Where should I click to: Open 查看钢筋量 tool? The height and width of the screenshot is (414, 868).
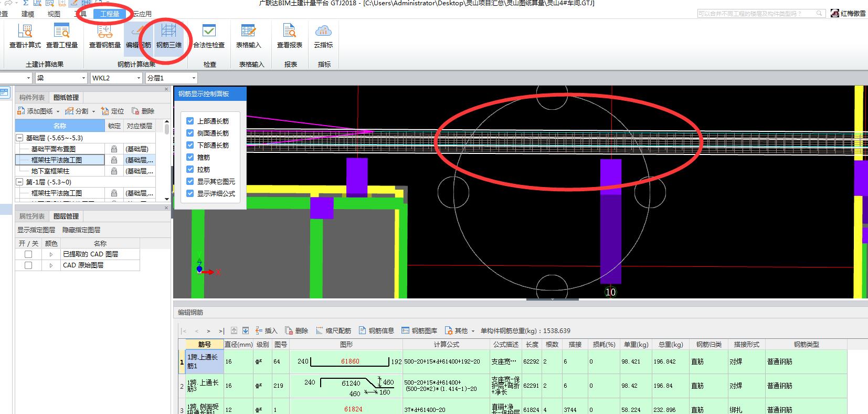click(x=105, y=36)
